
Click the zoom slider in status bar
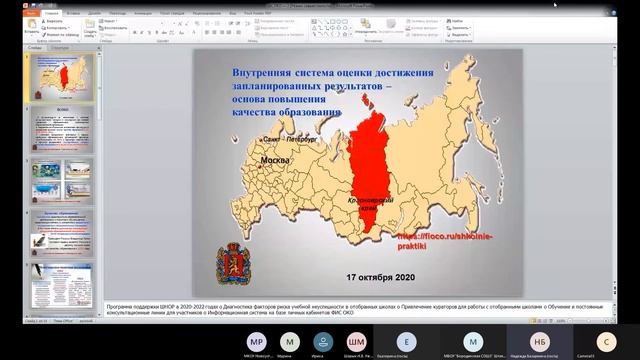588,321
